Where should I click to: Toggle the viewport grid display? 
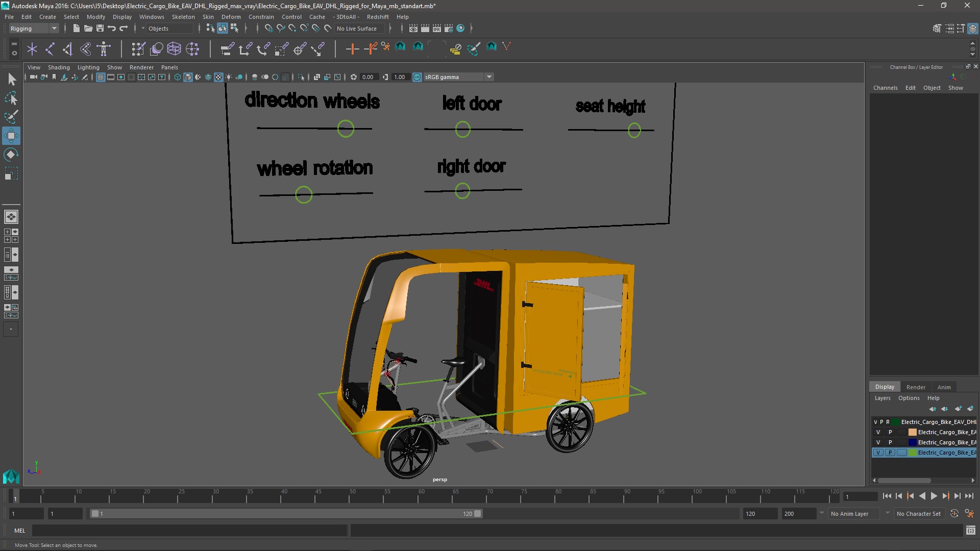[x=101, y=77]
